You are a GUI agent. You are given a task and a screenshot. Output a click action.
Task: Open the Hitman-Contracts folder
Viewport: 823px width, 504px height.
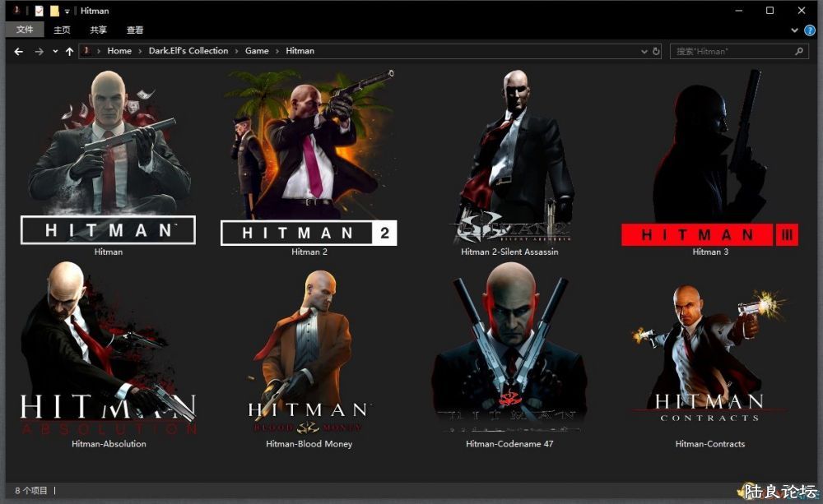point(709,349)
